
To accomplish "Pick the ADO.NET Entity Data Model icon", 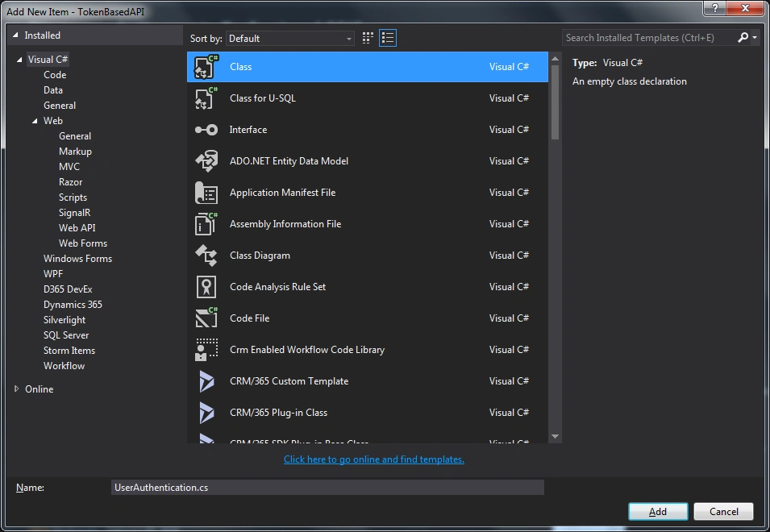I will 206,161.
